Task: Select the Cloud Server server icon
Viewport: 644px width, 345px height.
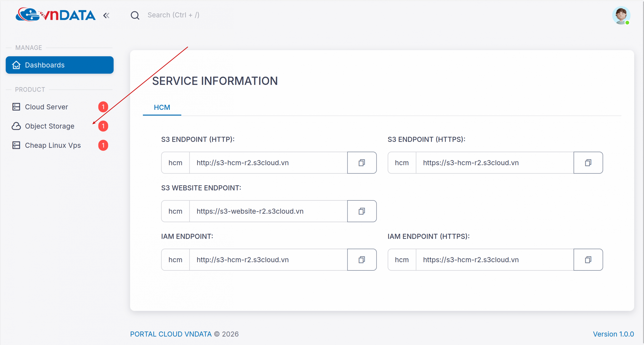Action: 16,107
